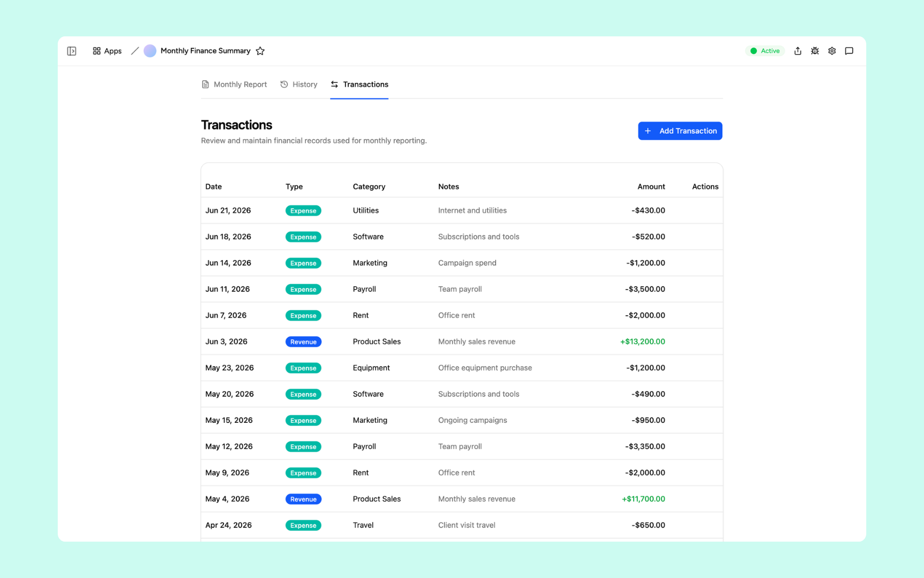Click the Monthly Finance Summary avatar circle
This screenshot has height=578, width=924.
[x=150, y=51]
